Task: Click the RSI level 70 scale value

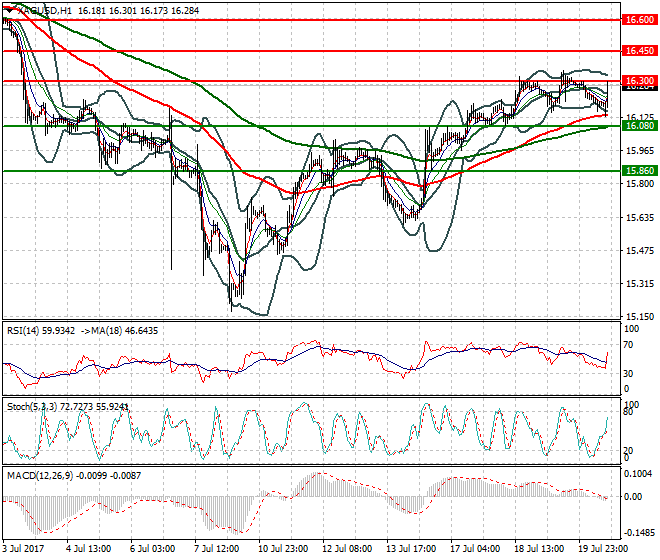Action: 628,345
